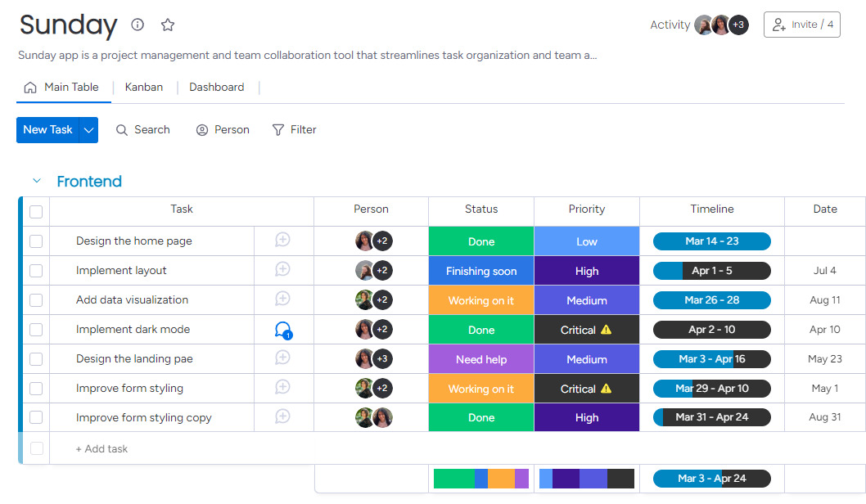The height and width of the screenshot is (504, 866).
Task: Select the Done status on Implement dark mode
Action: pyautogui.click(x=480, y=329)
